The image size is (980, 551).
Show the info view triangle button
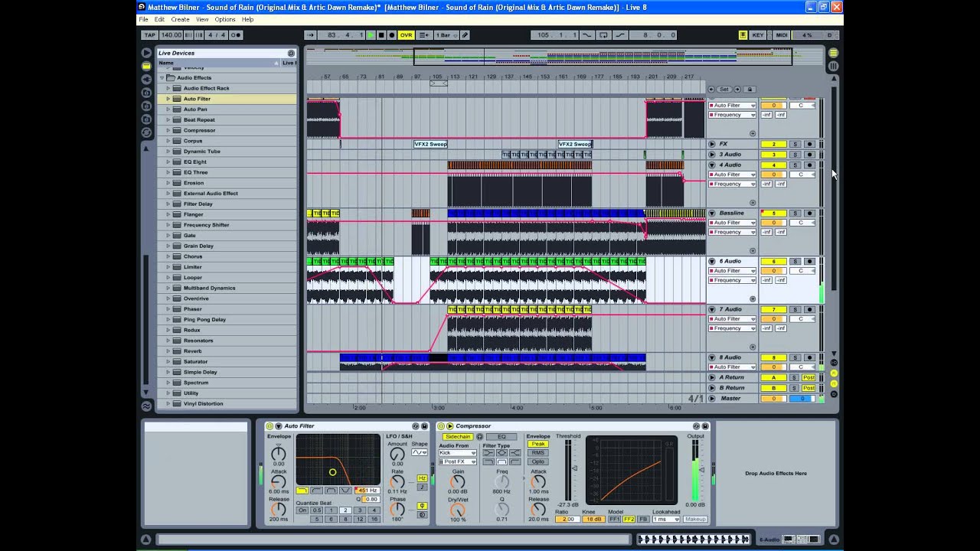click(x=146, y=540)
